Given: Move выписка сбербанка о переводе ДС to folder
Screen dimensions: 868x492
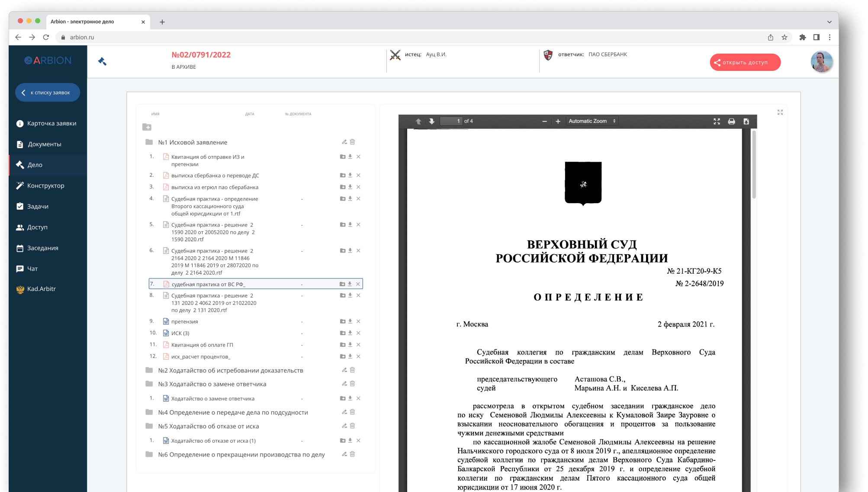Looking at the screenshot, I should click(x=343, y=176).
